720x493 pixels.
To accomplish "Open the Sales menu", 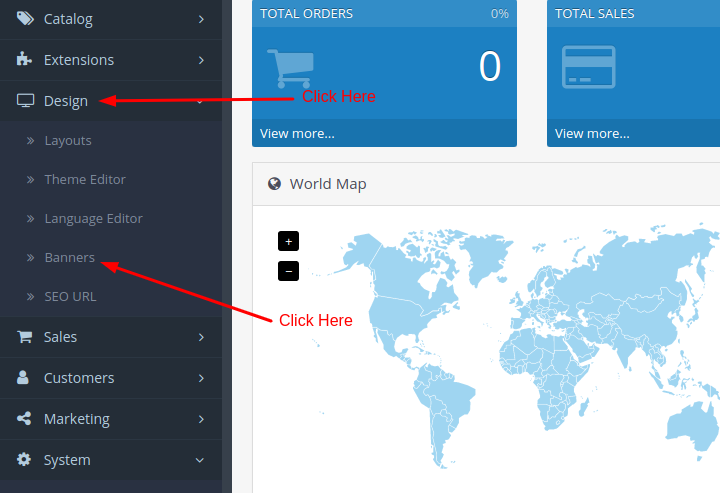I will [111, 337].
